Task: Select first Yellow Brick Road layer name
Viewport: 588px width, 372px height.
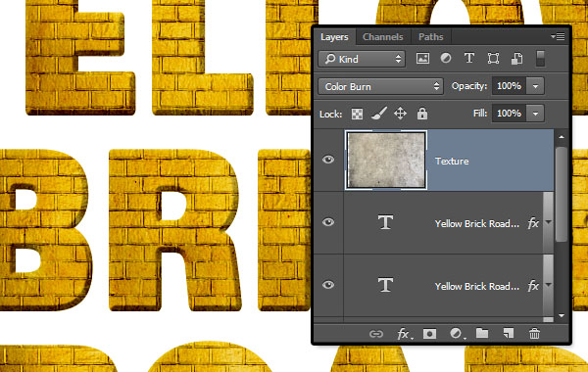Action: pos(477,223)
